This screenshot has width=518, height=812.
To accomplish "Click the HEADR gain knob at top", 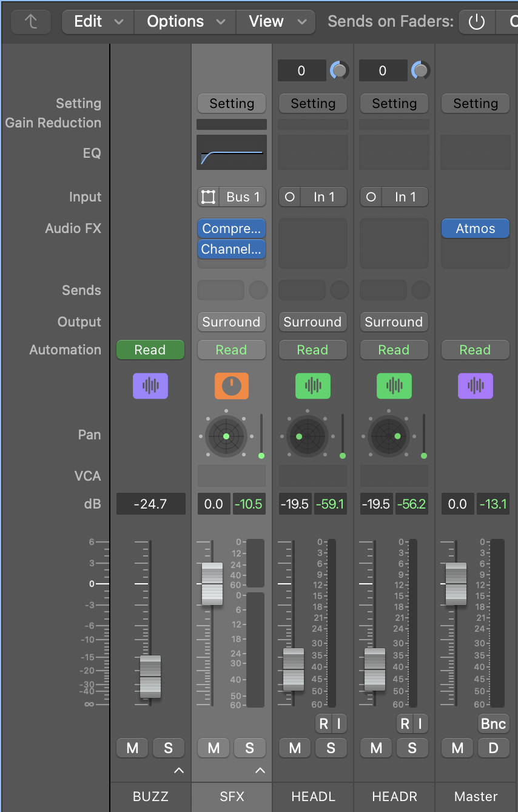I will (420, 71).
